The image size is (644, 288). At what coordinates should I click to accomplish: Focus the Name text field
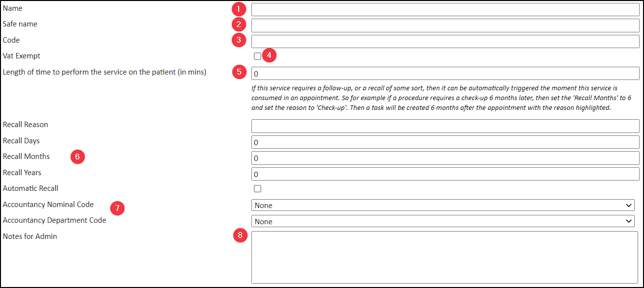(445, 9)
